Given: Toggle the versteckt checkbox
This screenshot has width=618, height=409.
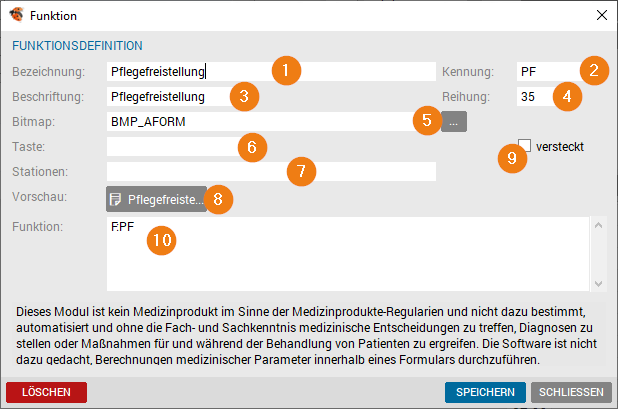Looking at the screenshot, I should (525, 145).
